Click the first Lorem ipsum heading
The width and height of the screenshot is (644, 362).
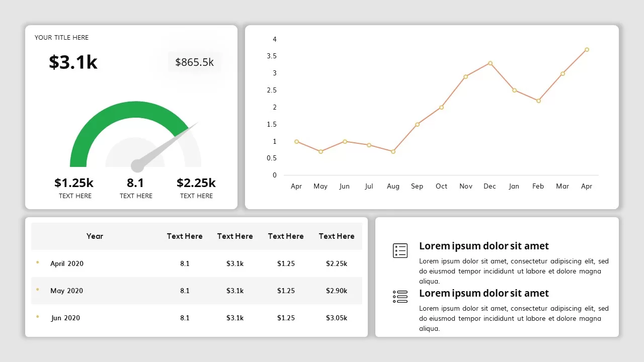coord(484,246)
